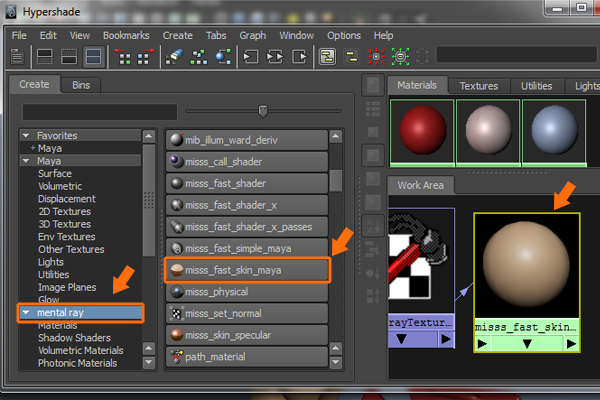Click the path_material node icon

pos(176,357)
